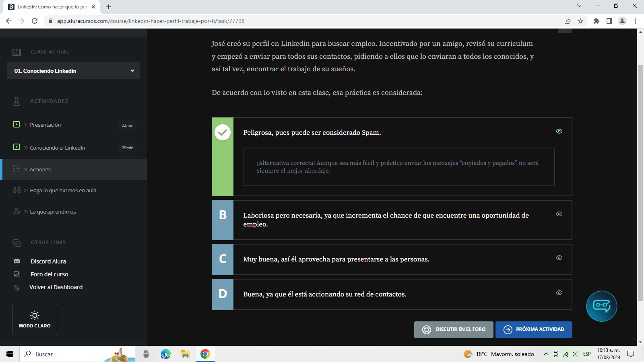The width and height of the screenshot is (644, 362).
Task: Select answer option D letter block
Action: (223, 294)
